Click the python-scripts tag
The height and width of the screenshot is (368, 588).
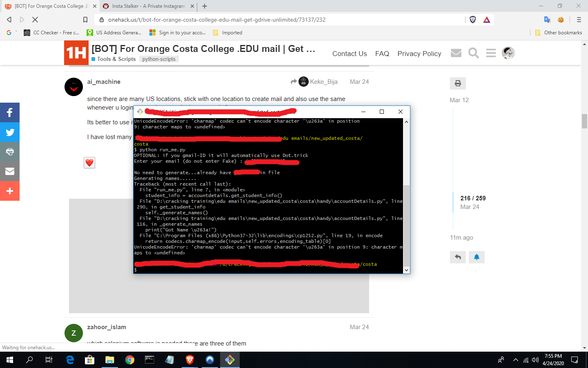pos(159,59)
